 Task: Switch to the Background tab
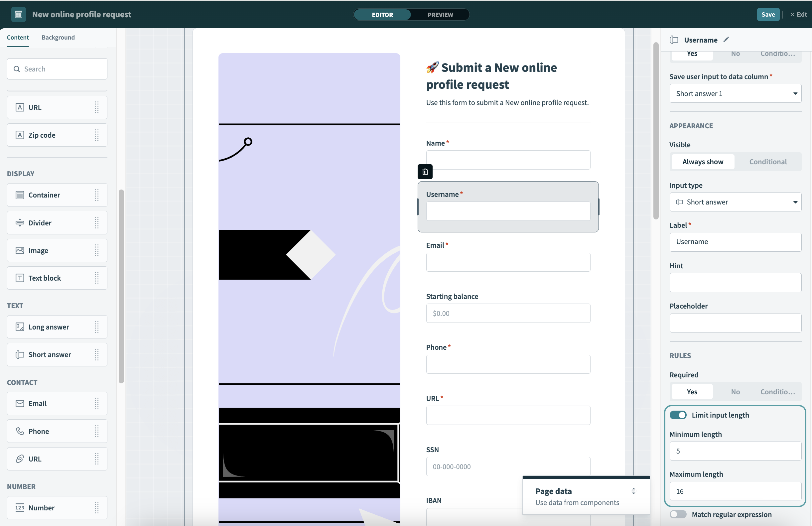58,37
